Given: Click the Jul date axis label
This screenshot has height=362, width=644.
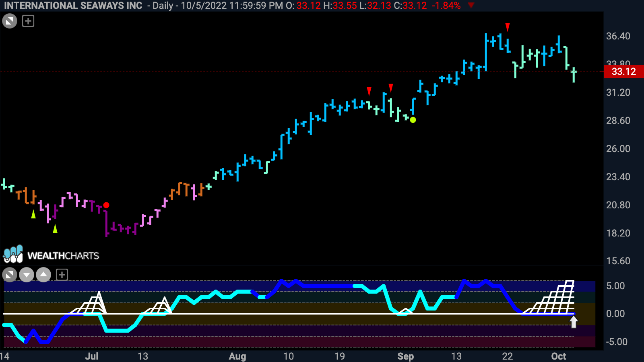Looking at the screenshot, I should coord(92,356).
